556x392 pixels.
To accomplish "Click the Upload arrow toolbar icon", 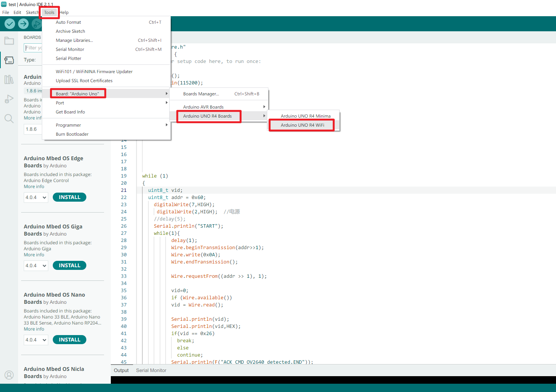I will point(23,24).
